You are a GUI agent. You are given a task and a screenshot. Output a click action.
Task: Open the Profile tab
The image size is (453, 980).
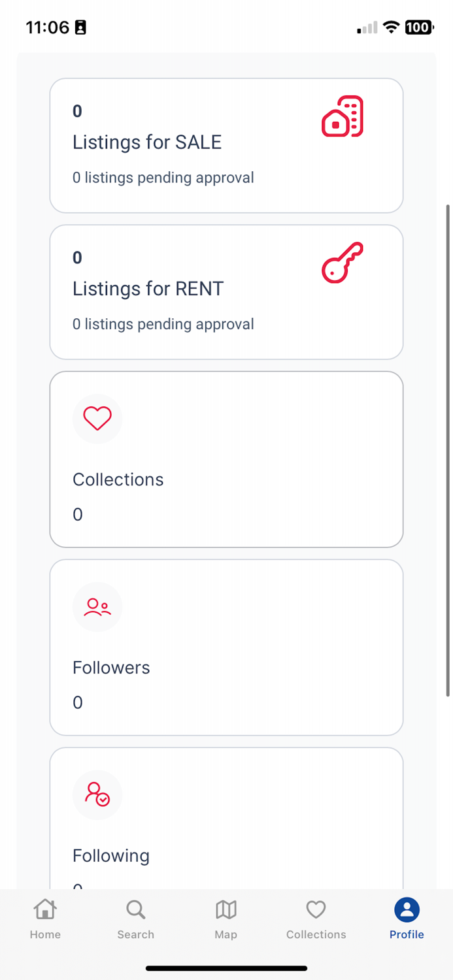pos(407,918)
